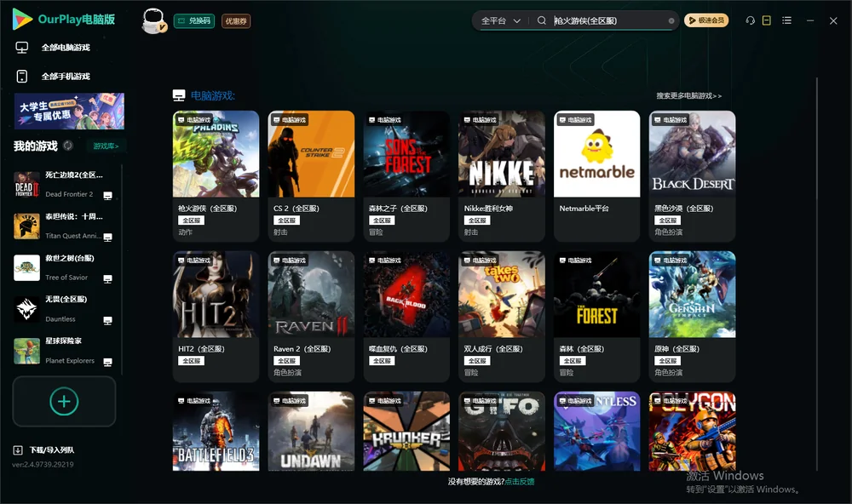852x504 pixels.
Task: Open the 兑换码 redeem code button
Action: tap(194, 20)
